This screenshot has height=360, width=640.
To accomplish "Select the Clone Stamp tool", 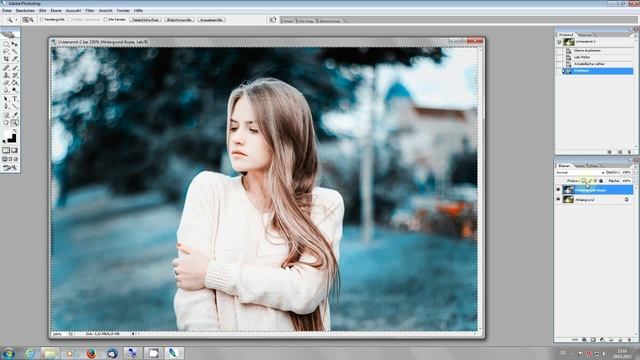I will [6, 75].
